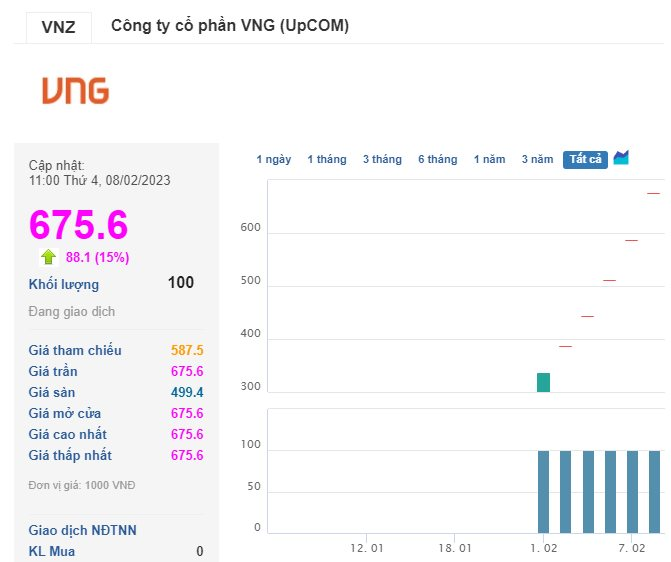671x562 pixels.
Task: Select the Tất cả range button
Action: pyautogui.click(x=585, y=160)
